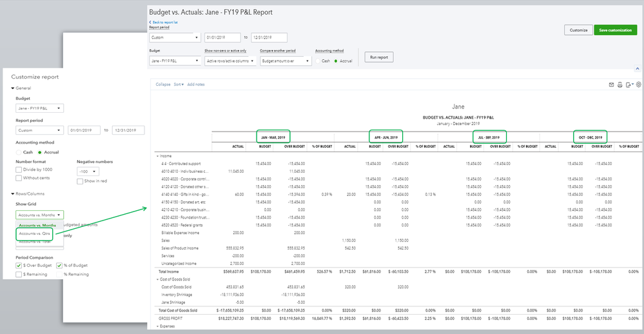Click the print report icon
Screen dimensions: 644x334
point(620,84)
